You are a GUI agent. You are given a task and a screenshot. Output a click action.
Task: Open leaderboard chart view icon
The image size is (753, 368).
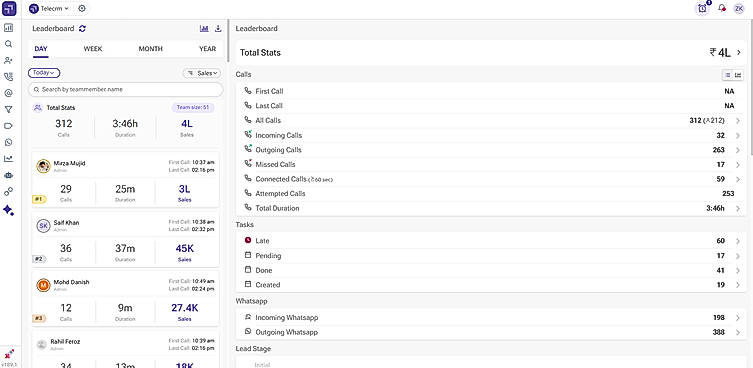(x=204, y=29)
